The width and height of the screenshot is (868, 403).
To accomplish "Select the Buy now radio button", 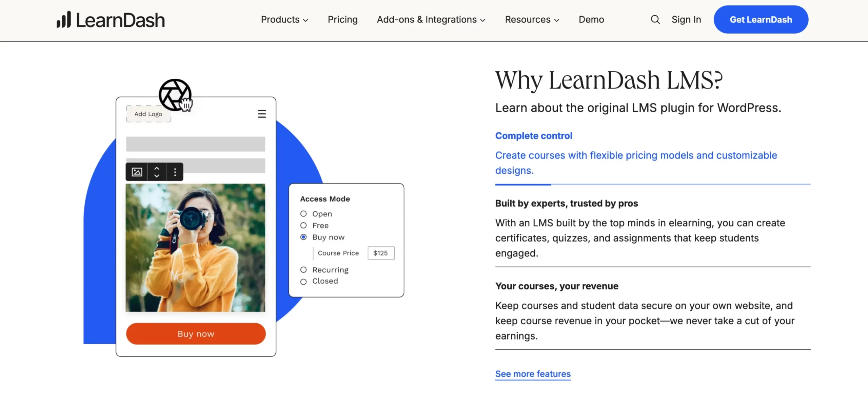I will click(303, 237).
